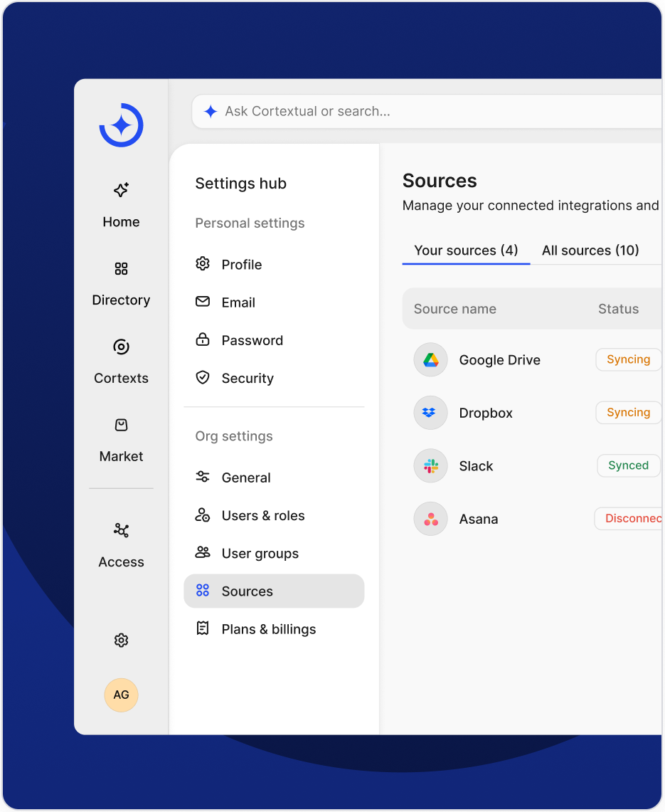
Task: Click the Ask Cortextual search field
Action: pos(427,112)
